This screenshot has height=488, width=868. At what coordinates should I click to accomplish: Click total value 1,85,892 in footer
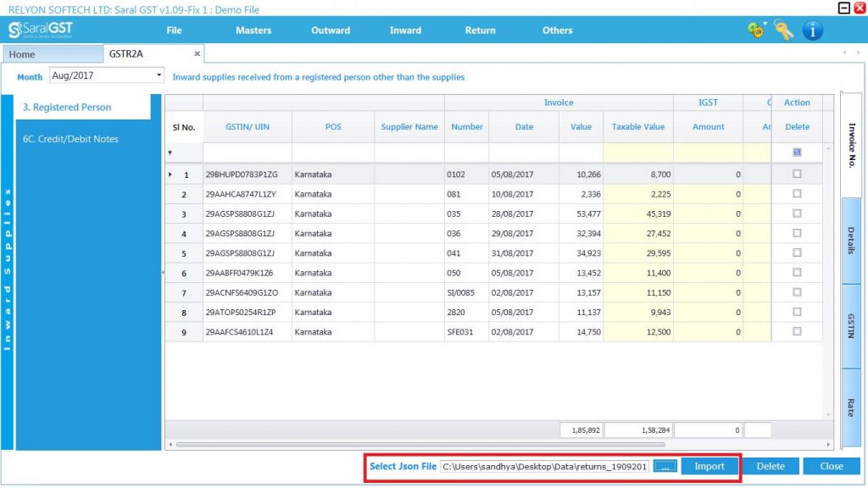(x=581, y=430)
